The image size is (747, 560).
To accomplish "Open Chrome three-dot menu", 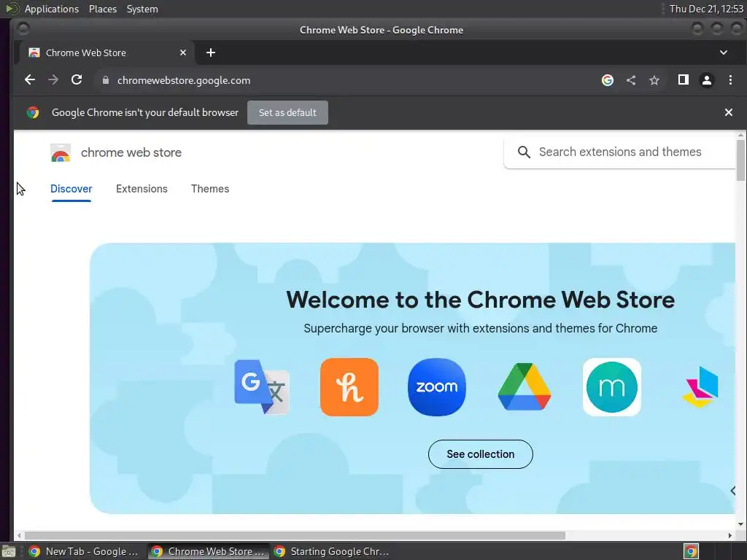I will tap(730, 80).
